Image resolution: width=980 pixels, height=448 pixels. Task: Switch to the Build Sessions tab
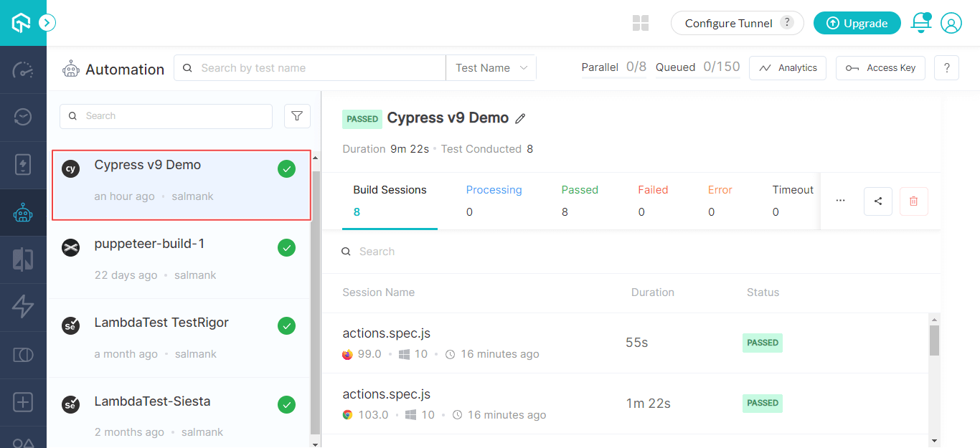point(390,201)
